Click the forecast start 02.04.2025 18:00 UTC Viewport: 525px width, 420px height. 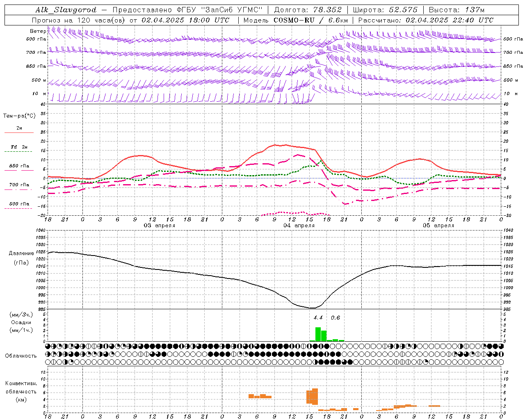[x=186, y=20]
